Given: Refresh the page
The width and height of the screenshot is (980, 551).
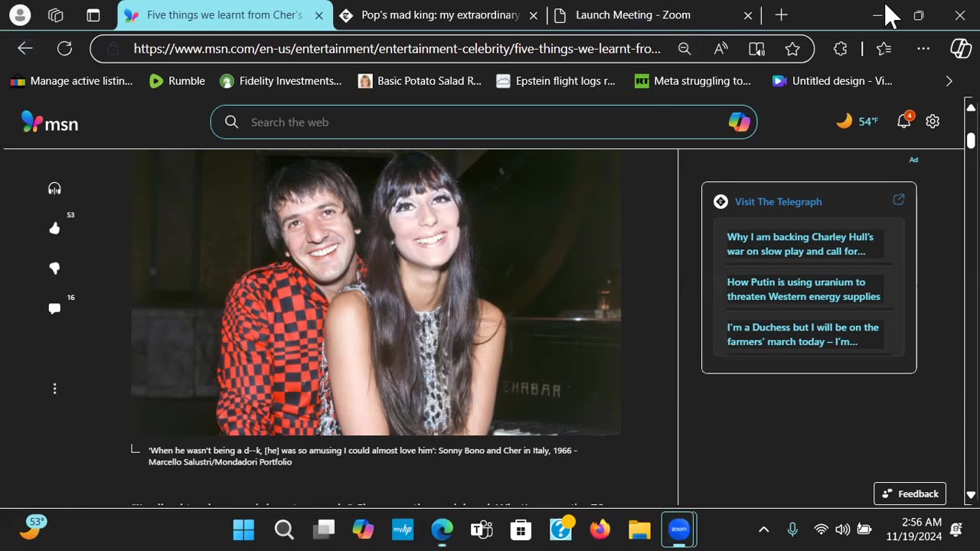Looking at the screenshot, I should tap(64, 49).
